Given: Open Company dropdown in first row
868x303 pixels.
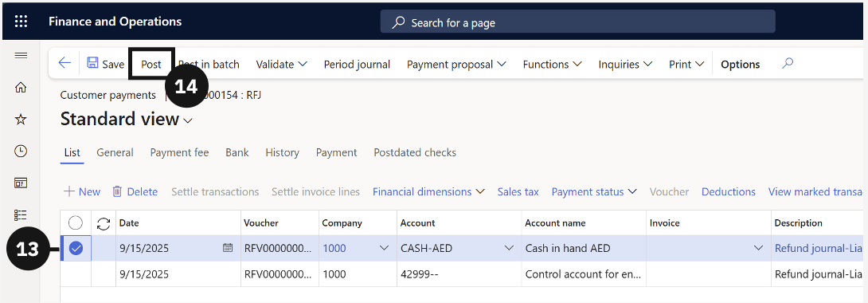Looking at the screenshot, I should pyautogui.click(x=384, y=249).
